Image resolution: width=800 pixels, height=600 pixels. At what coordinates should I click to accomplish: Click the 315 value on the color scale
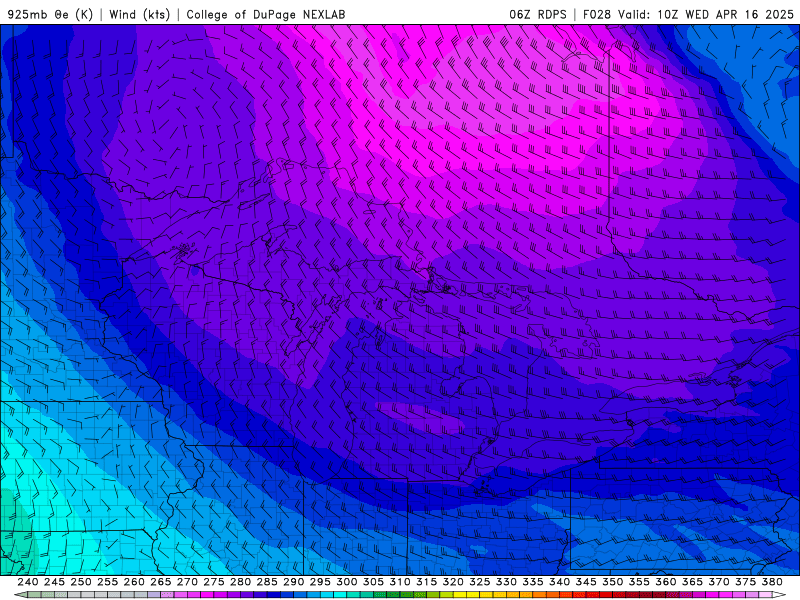426,582
